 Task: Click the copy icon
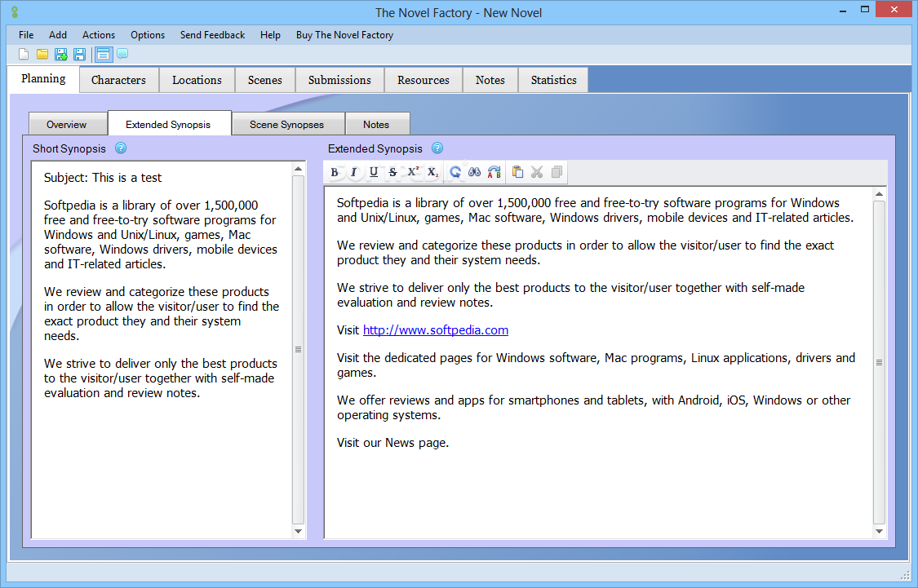pos(557,172)
